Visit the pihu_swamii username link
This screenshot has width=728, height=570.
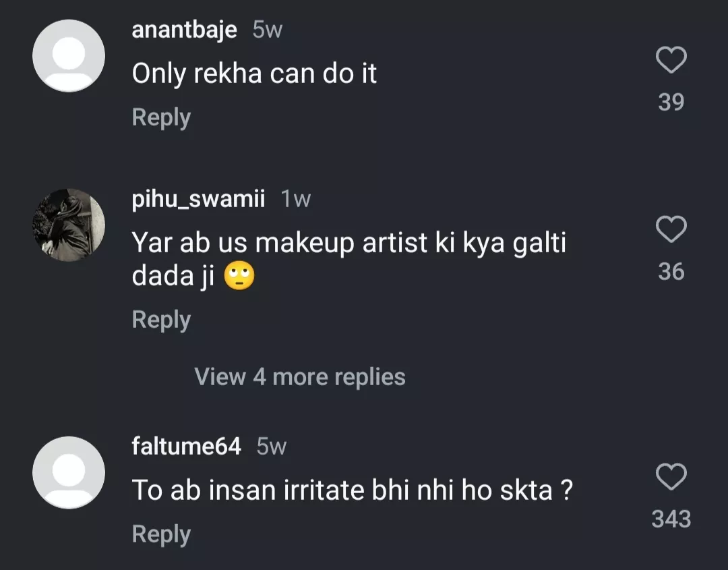tap(198, 200)
